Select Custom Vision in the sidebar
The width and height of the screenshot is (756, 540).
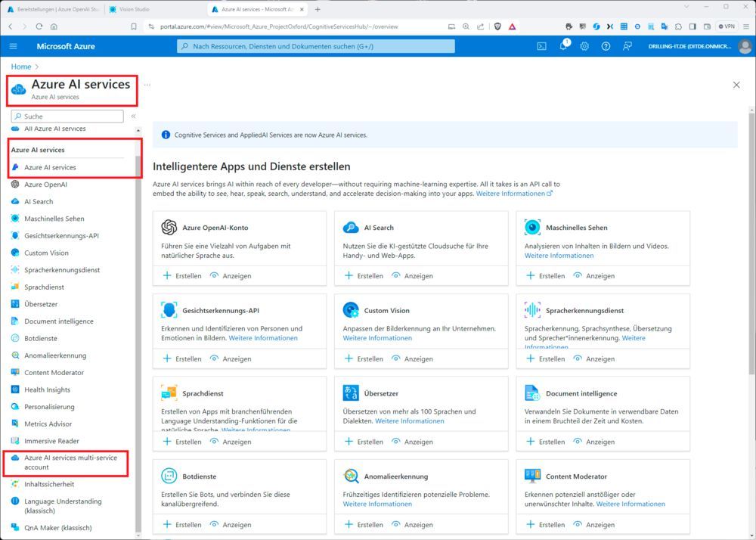[47, 253]
